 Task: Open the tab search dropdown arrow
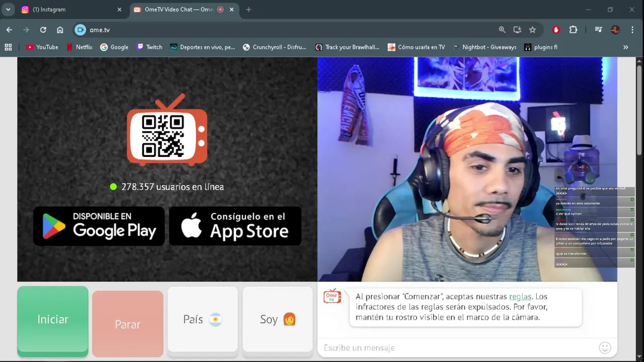(8, 10)
